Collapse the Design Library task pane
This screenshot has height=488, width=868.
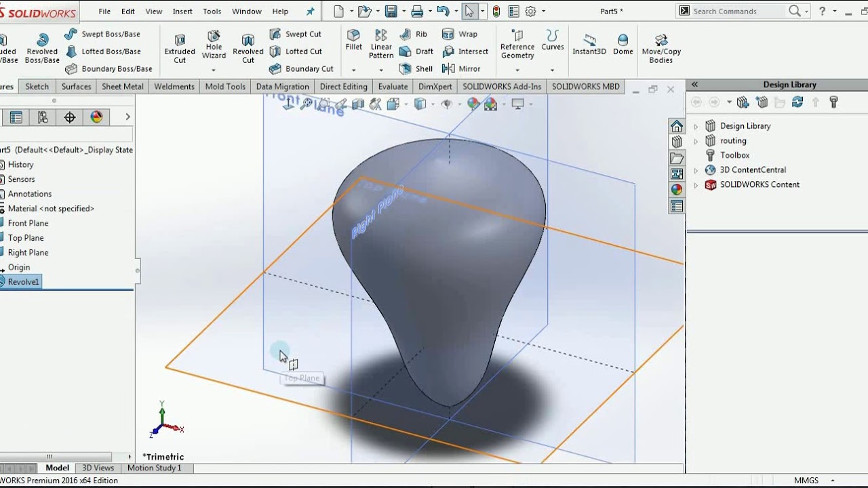(x=694, y=85)
